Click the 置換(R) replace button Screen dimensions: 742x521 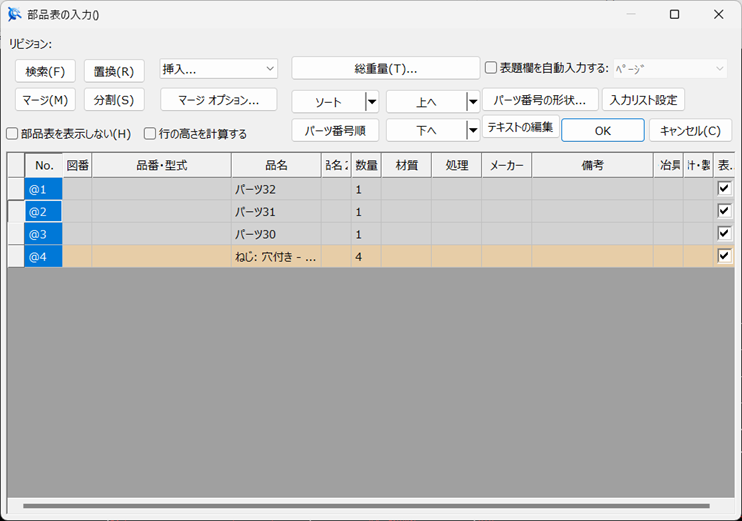coord(114,71)
